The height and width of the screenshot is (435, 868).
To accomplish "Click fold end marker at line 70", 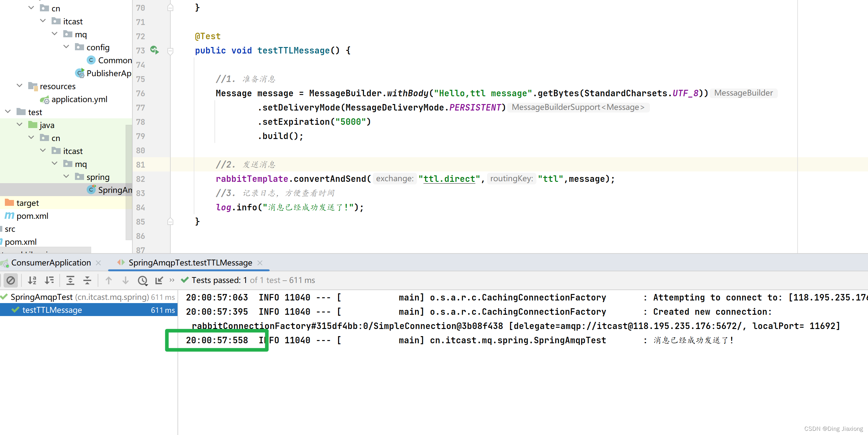I will click(x=170, y=7).
